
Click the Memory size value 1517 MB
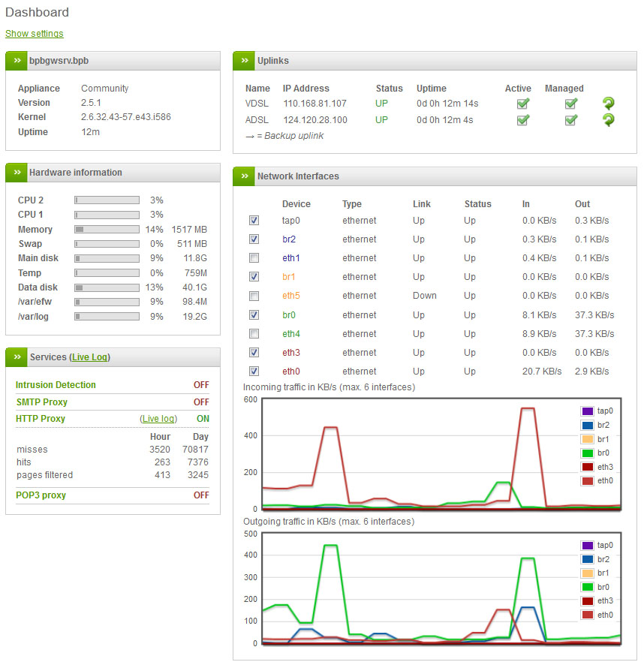[189, 230]
